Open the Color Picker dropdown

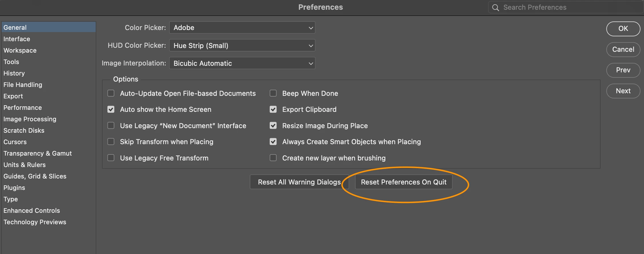(242, 28)
